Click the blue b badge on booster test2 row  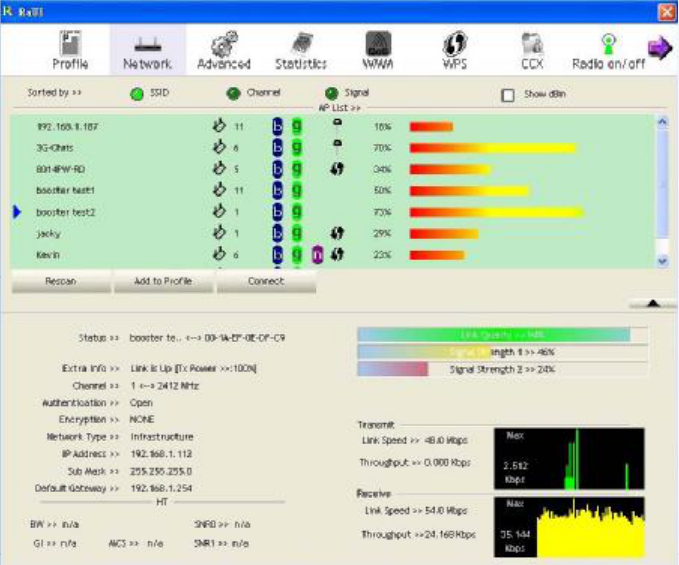[x=277, y=212]
